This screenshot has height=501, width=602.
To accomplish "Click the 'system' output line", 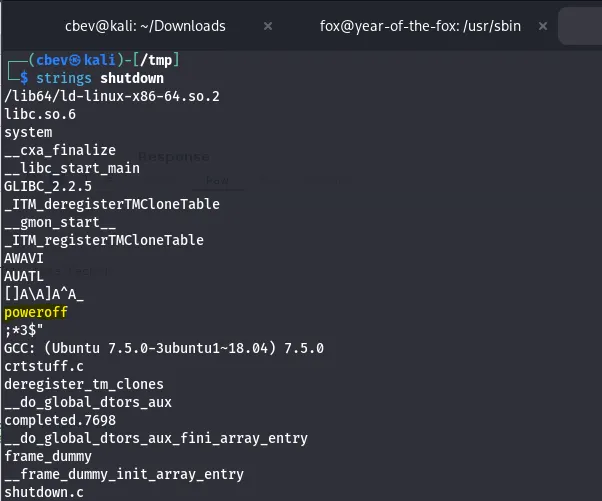I will pos(28,132).
